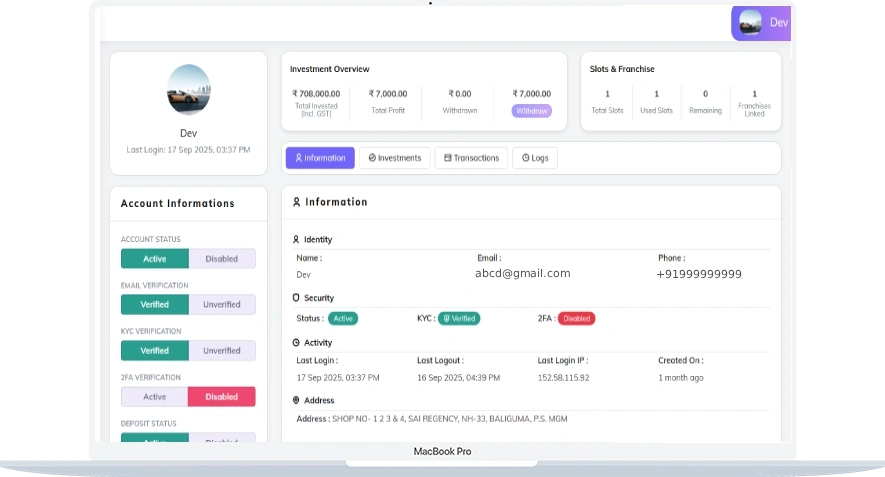Click the green KYC Verified badge
Screen dimensions: 885x477
coord(459,319)
